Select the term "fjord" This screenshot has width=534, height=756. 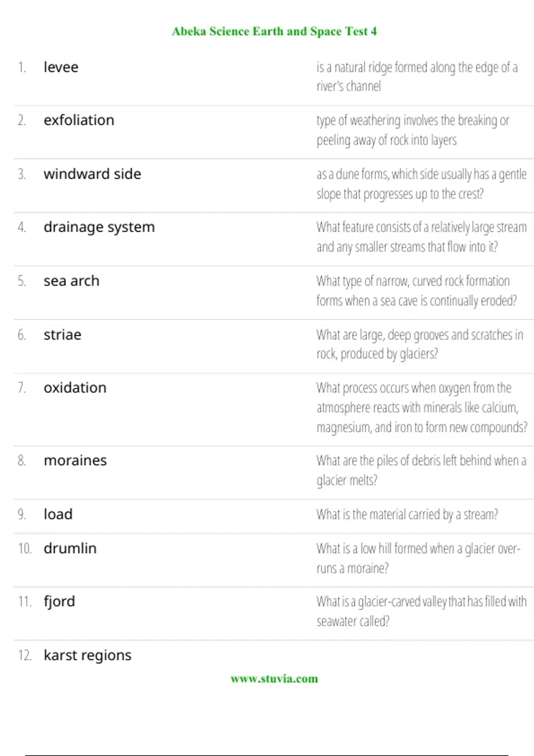(x=59, y=602)
